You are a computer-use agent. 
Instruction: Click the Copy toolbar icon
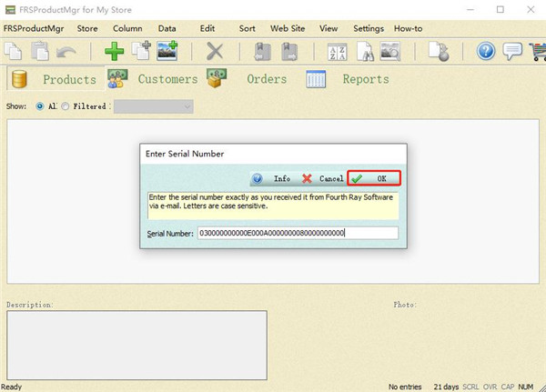pos(13,51)
